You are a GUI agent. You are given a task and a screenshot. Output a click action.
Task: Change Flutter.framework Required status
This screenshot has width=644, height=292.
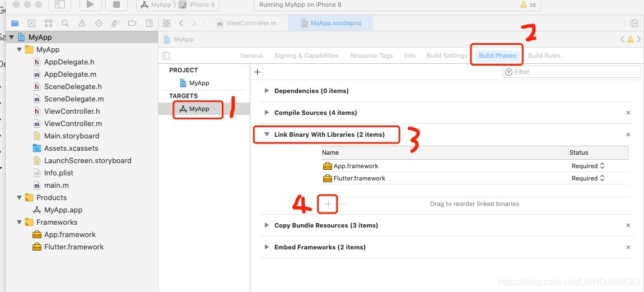point(588,178)
